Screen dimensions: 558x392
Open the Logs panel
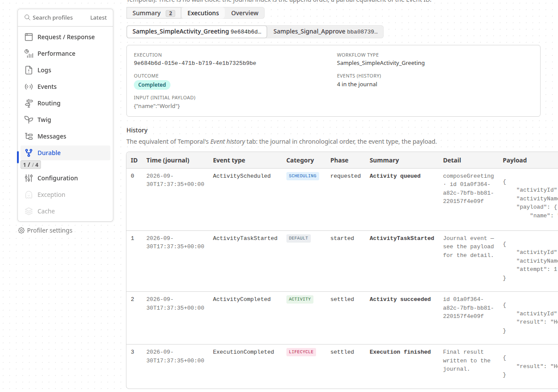point(65,70)
